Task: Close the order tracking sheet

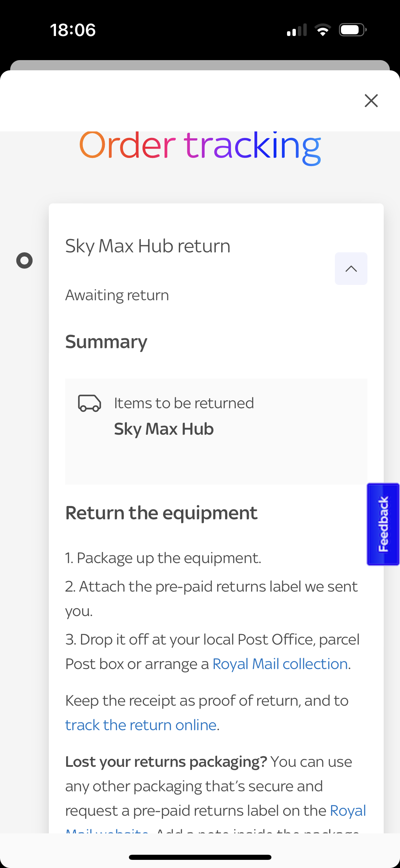Action: [371, 101]
